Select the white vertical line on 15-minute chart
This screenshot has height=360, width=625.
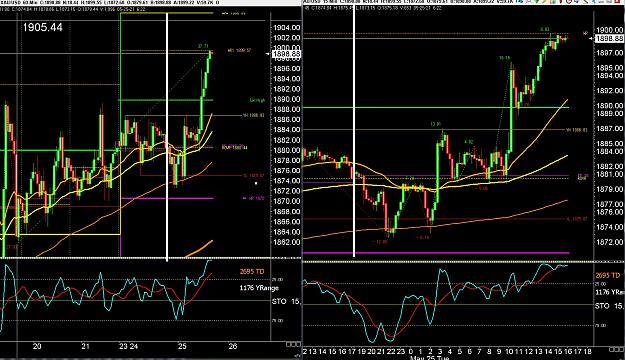click(354, 130)
